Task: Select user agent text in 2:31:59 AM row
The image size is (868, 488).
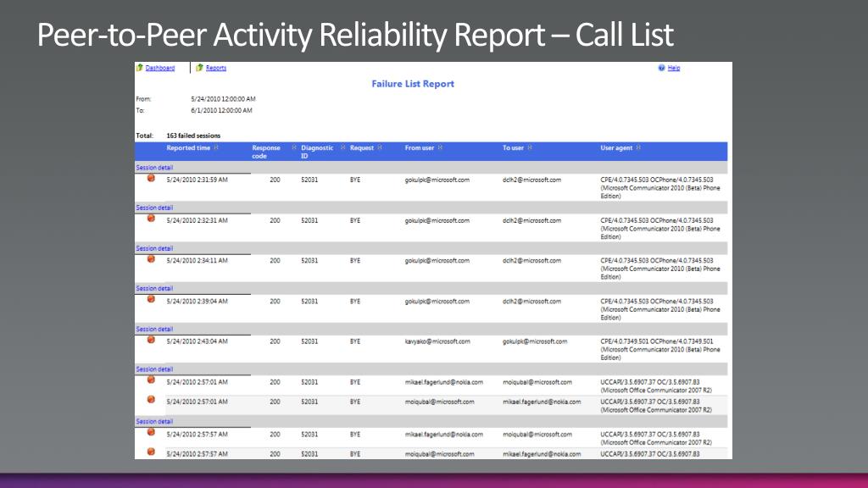Action: (660, 187)
